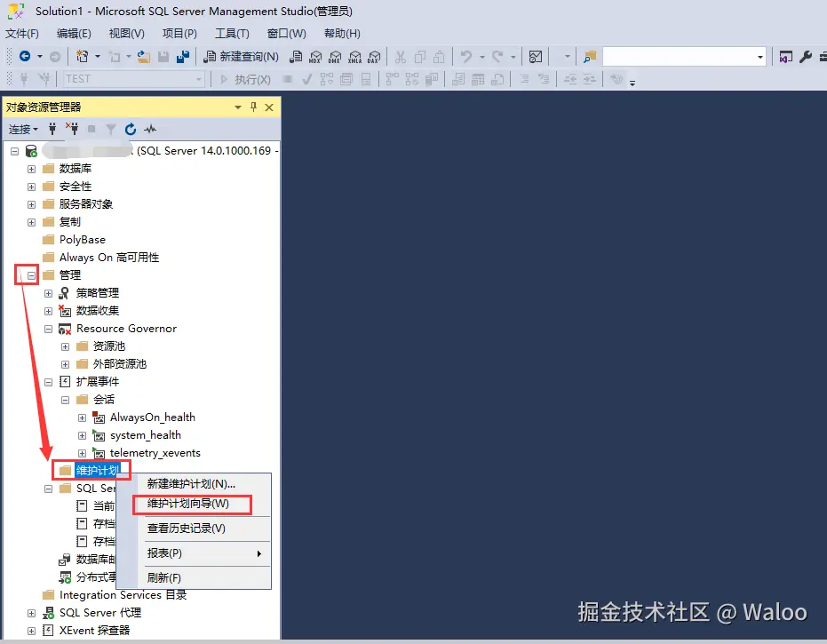Click the toolbar search input field
The image size is (827, 644).
coord(679,57)
